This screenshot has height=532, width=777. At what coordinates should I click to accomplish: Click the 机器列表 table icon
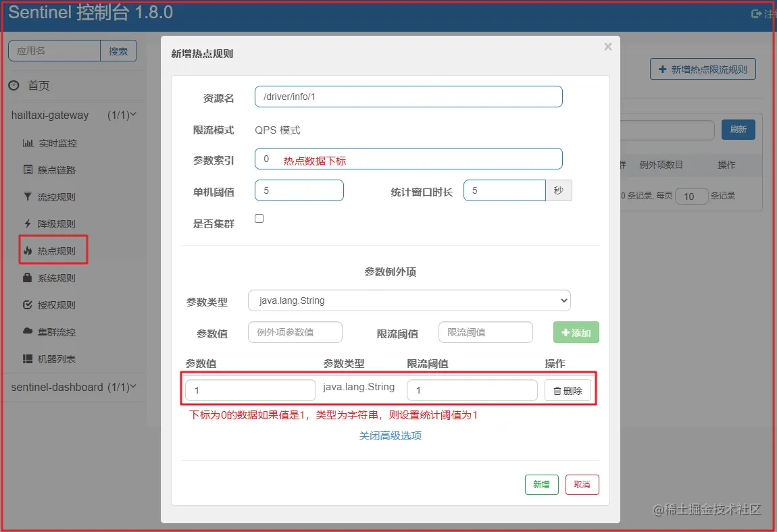click(x=28, y=358)
